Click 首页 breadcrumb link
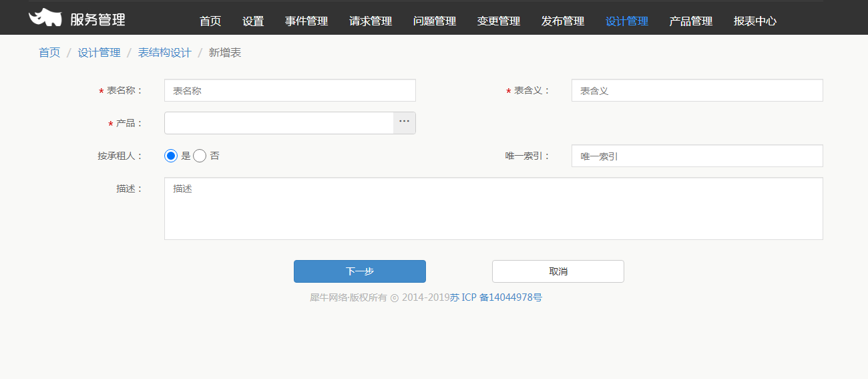This screenshot has width=868, height=379. click(x=49, y=53)
